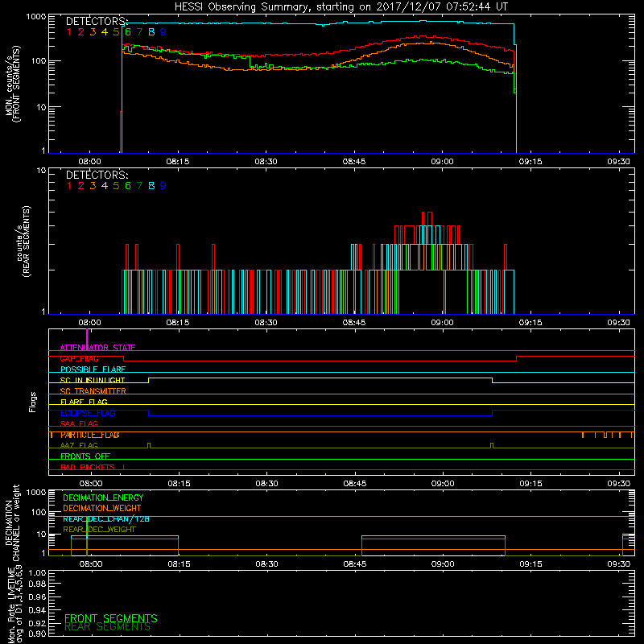This screenshot has height=644, width=644.
Task: Click olive flag label between PARTICLE_FLAG and FRONTS_OFF
Action: point(79,446)
